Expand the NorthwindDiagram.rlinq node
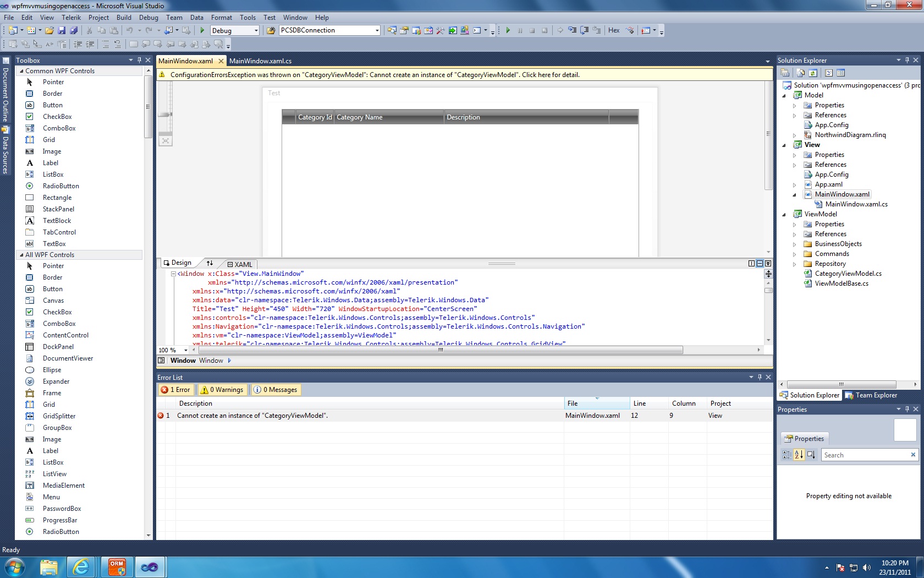The width and height of the screenshot is (924, 578). [795, 135]
